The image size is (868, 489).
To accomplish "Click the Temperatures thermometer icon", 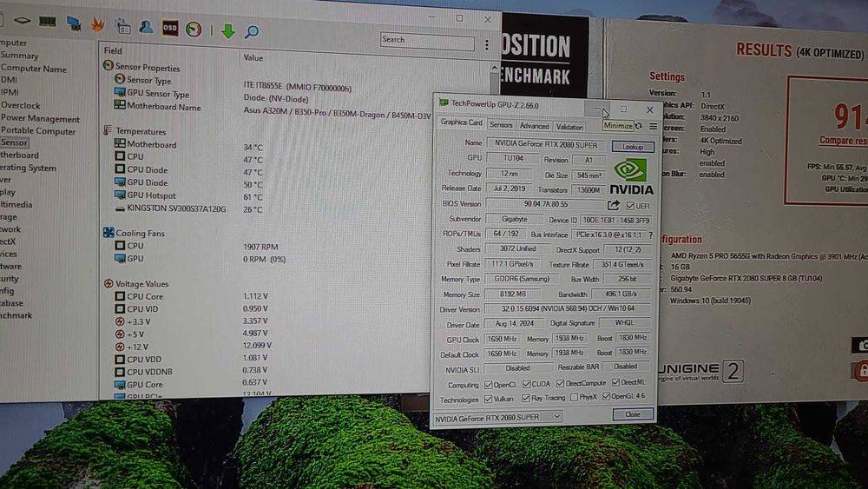I will point(108,130).
